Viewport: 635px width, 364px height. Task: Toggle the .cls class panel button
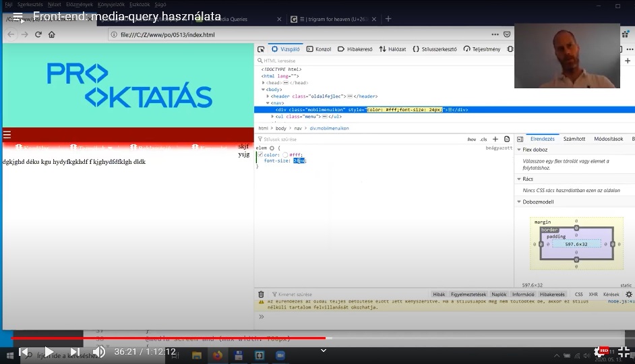(x=483, y=140)
